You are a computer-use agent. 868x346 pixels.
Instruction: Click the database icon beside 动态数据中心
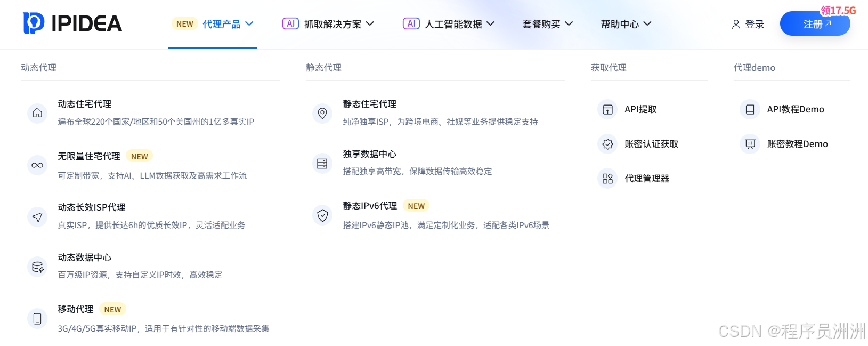(x=37, y=267)
